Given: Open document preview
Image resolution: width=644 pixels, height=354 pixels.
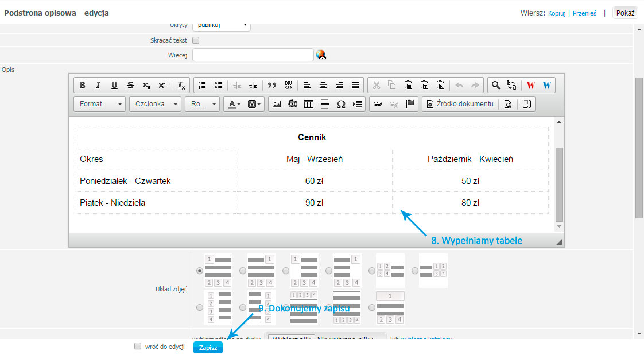Looking at the screenshot, I should [x=508, y=104].
